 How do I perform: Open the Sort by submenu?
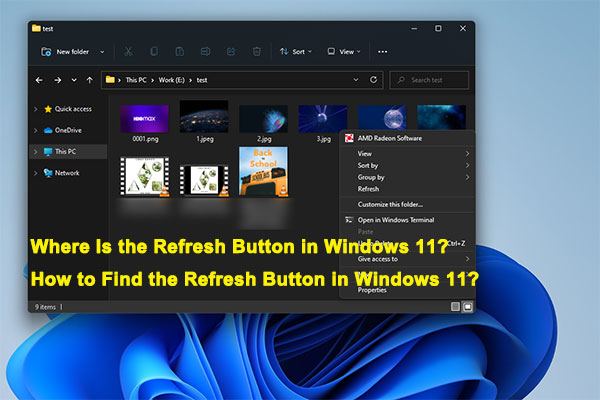(x=407, y=165)
